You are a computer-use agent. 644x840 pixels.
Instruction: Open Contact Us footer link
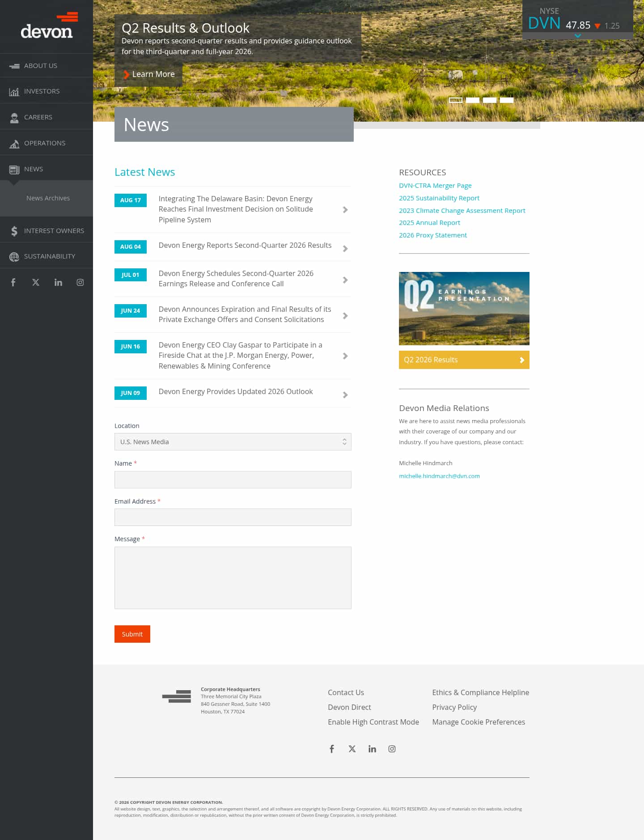[x=346, y=692]
